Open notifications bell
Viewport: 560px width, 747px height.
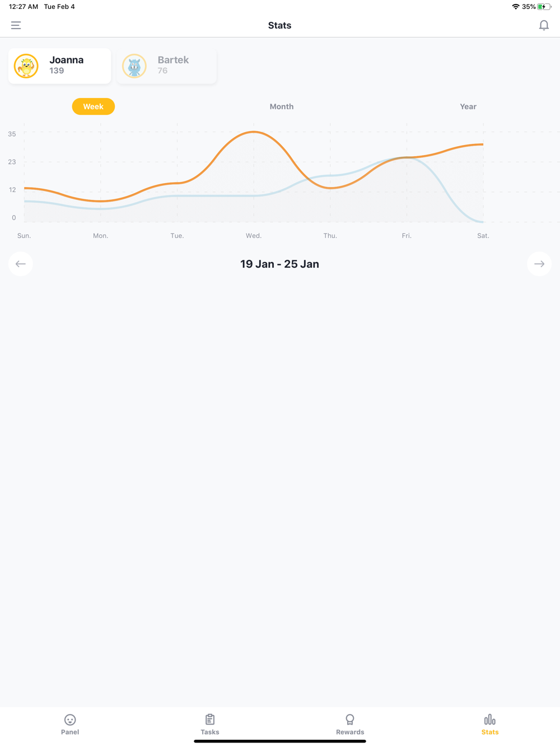[544, 25]
